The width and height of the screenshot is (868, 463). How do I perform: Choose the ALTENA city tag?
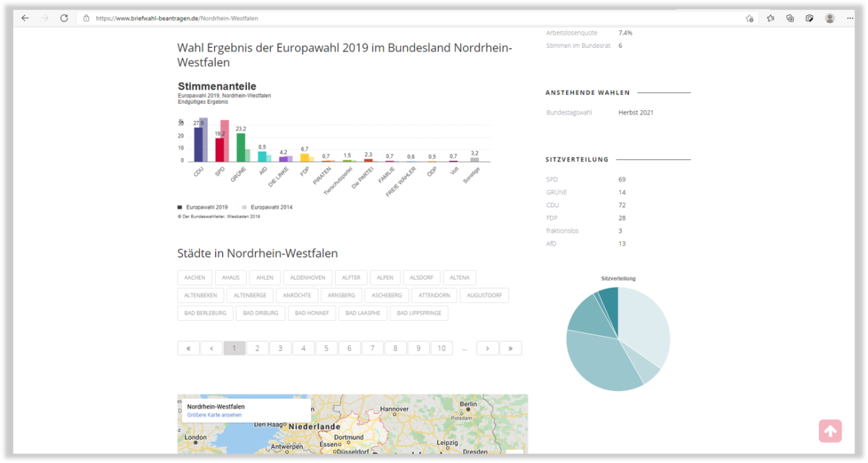pyautogui.click(x=460, y=278)
